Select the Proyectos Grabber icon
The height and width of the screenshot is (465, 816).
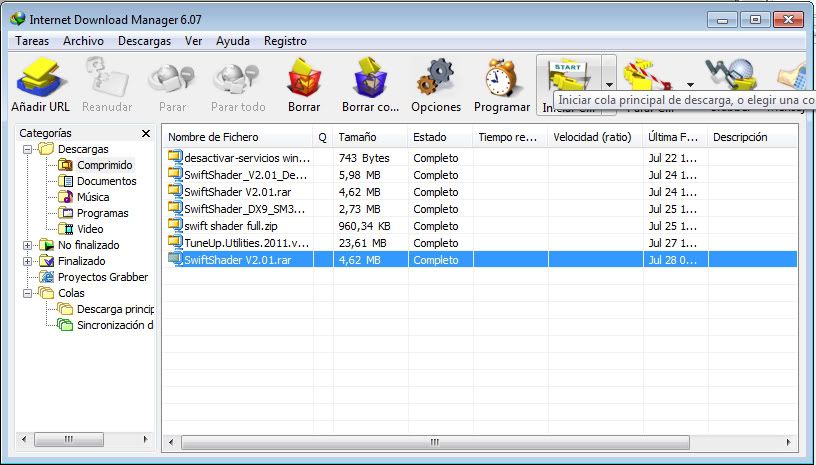(46, 277)
